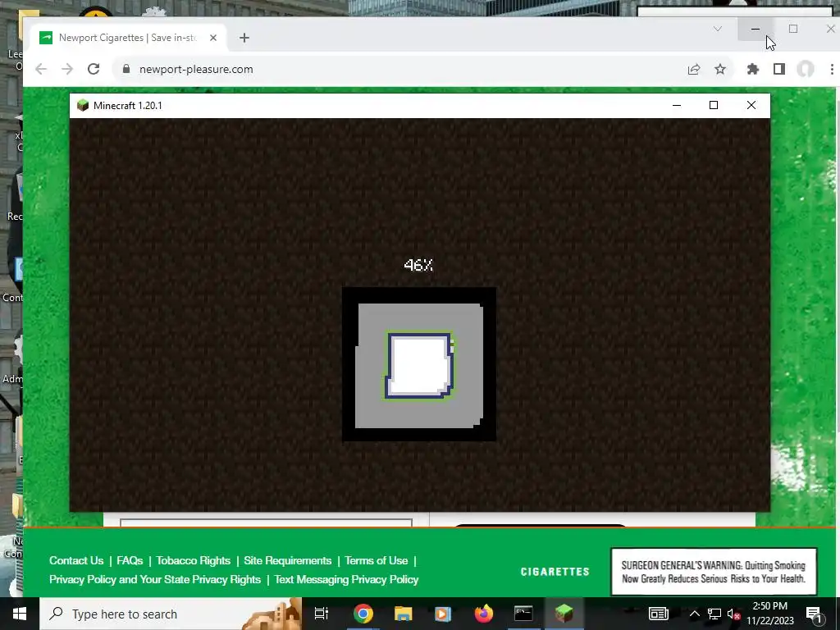Close the Newport Cigarettes tab
The height and width of the screenshot is (630, 840).
(x=213, y=38)
